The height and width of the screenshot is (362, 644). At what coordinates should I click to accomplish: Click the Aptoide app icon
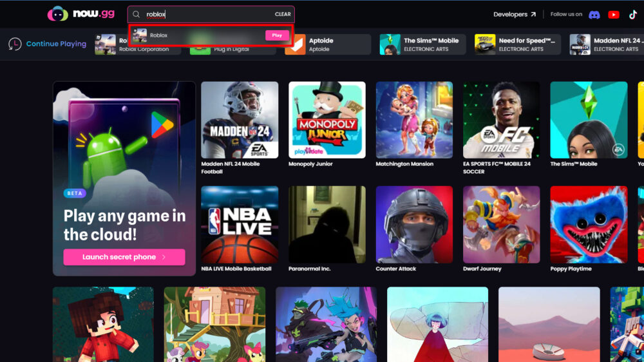(296, 44)
